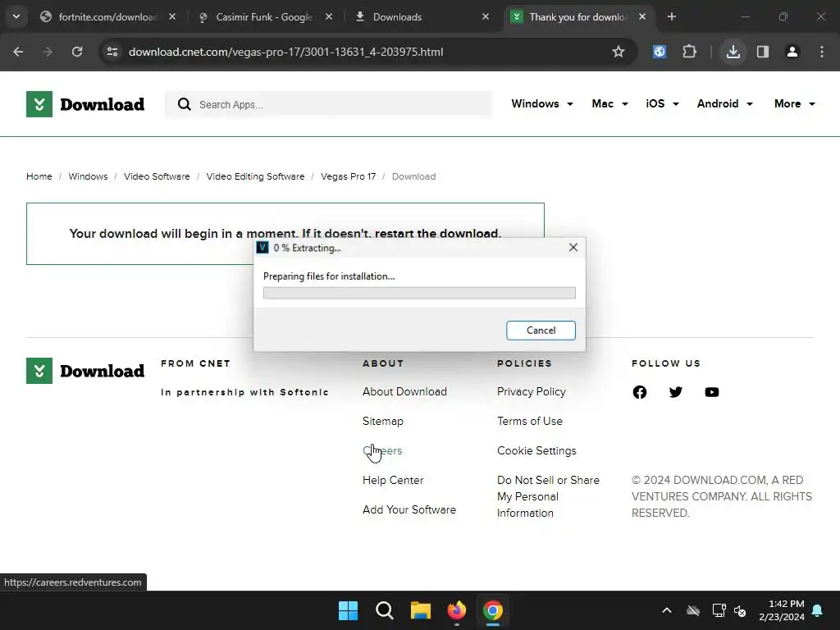Open Chrome downloads tray icon
The image size is (840, 630).
[733, 52]
